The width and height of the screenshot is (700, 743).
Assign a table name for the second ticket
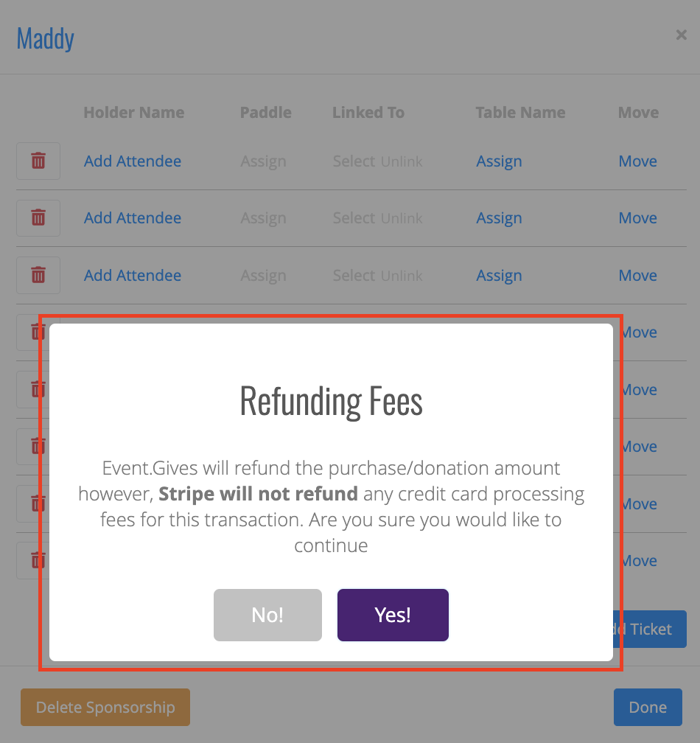tap(499, 218)
